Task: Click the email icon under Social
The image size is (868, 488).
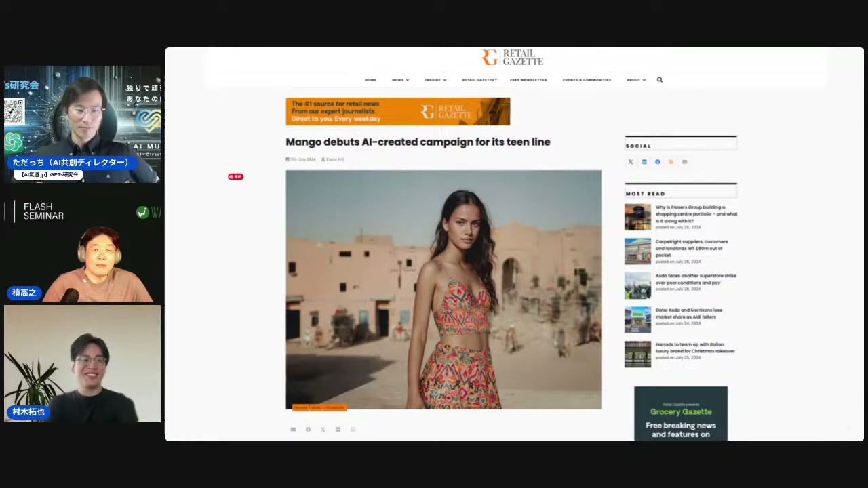Action: pos(685,162)
